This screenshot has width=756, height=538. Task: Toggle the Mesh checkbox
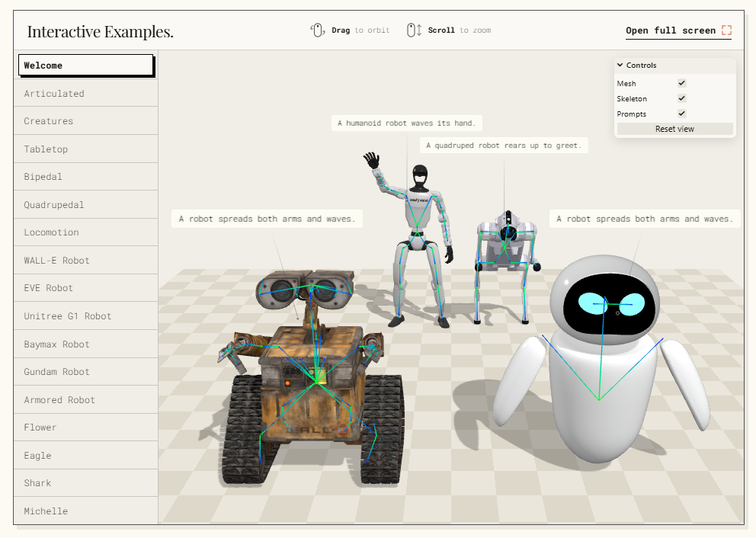pyautogui.click(x=682, y=83)
